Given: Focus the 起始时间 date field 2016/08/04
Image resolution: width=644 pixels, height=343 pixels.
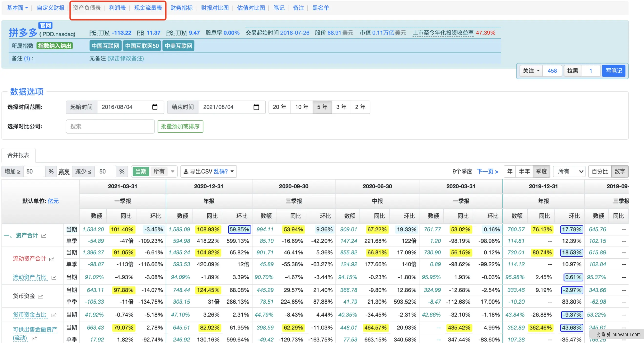Looking at the screenshot, I should pos(130,107).
